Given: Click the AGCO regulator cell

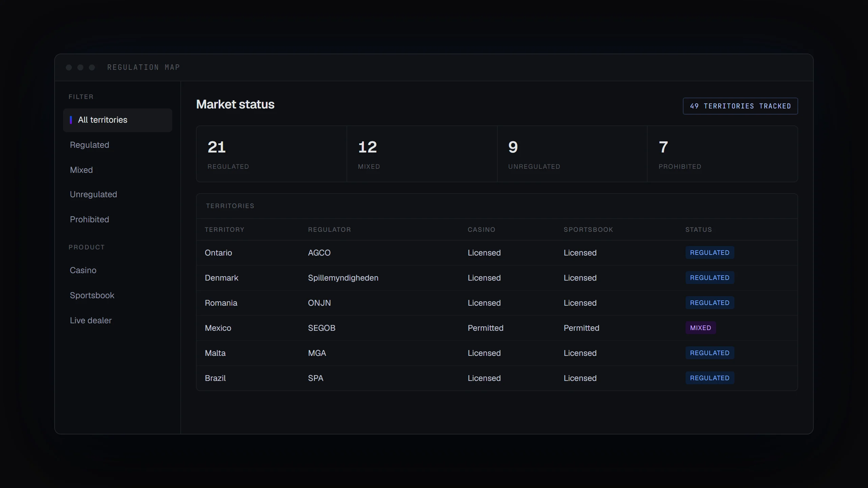Looking at the screenshot, I should coord(319,253).
